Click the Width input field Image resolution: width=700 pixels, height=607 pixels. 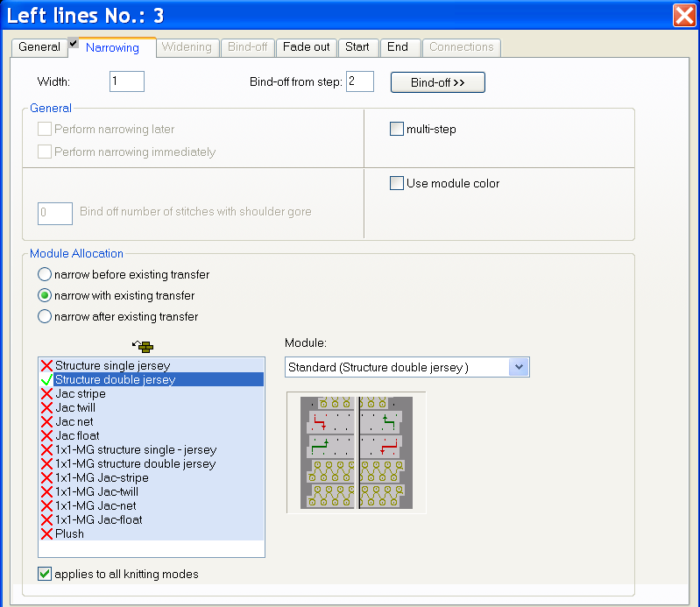pyautogui.click(x=127, y=81)
